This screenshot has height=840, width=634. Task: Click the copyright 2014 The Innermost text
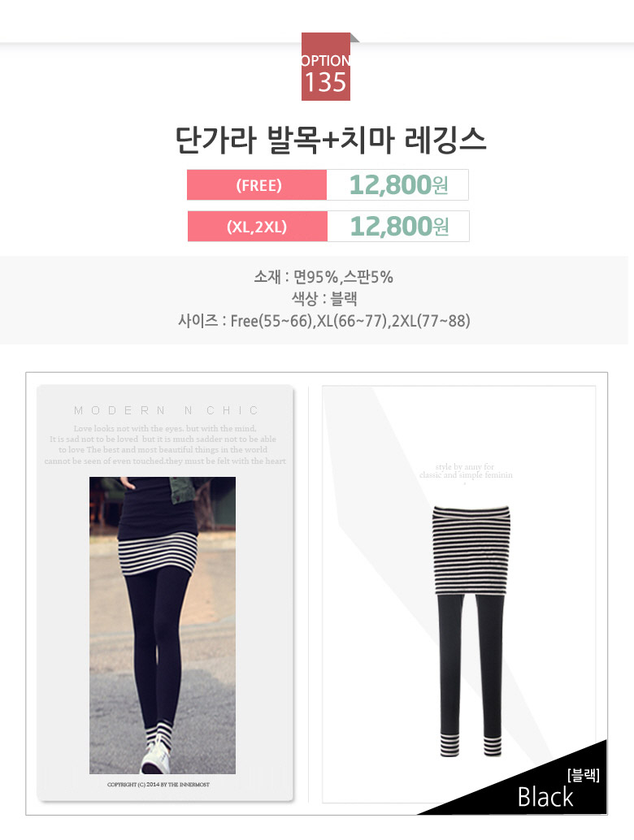(x=158, y=784)
